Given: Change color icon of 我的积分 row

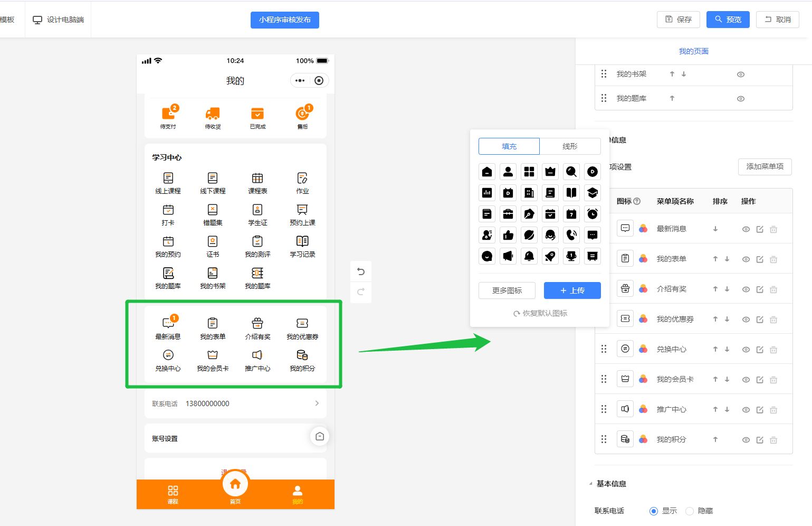Looking at the screenshot, I should pyautogui.click(x=643, y=439).
